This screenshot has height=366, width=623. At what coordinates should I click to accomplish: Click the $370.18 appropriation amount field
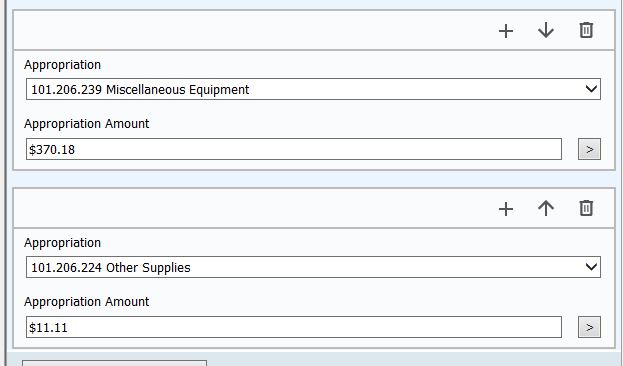pyautogui.click(x=294, y=149)
